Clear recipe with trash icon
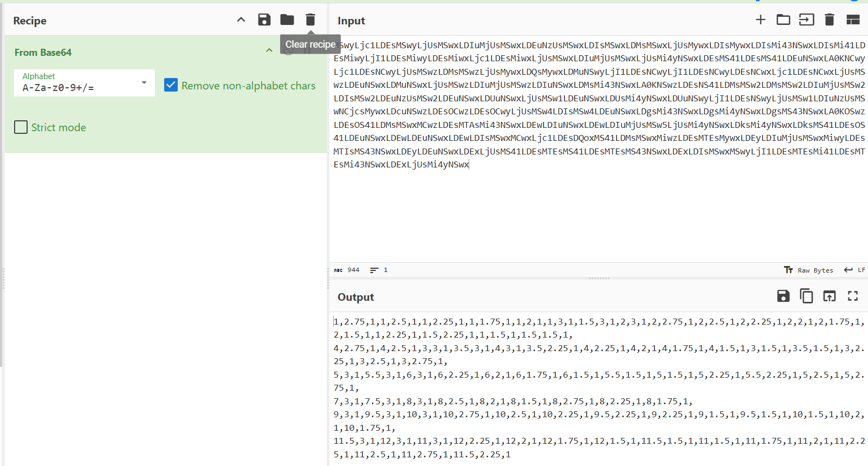Image resolution: width=868 pixels, height=466 pixels. coord(310,20)
